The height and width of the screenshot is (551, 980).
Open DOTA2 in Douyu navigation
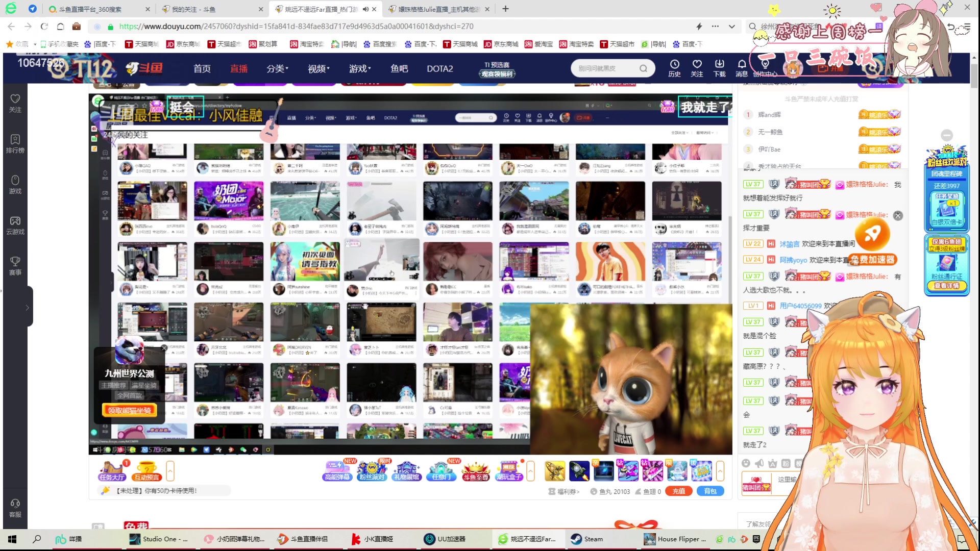[440, 68]
